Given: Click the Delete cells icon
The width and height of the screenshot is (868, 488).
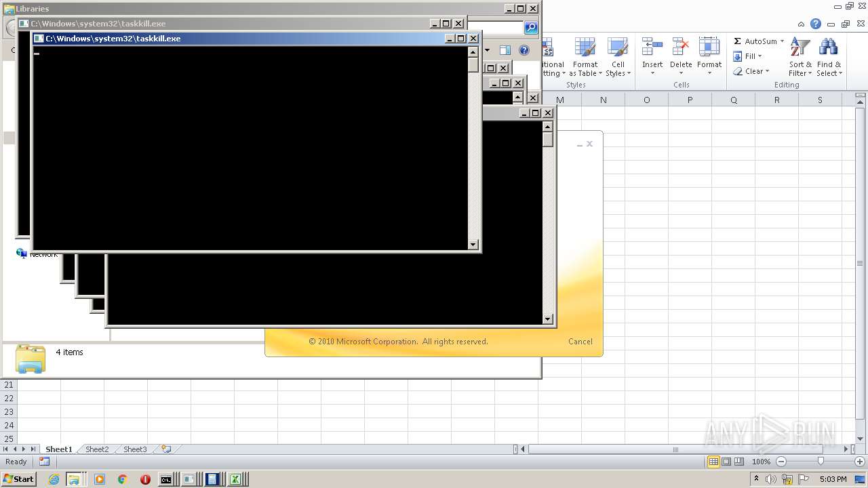Looking at the screenshot, I should (681, 47).
